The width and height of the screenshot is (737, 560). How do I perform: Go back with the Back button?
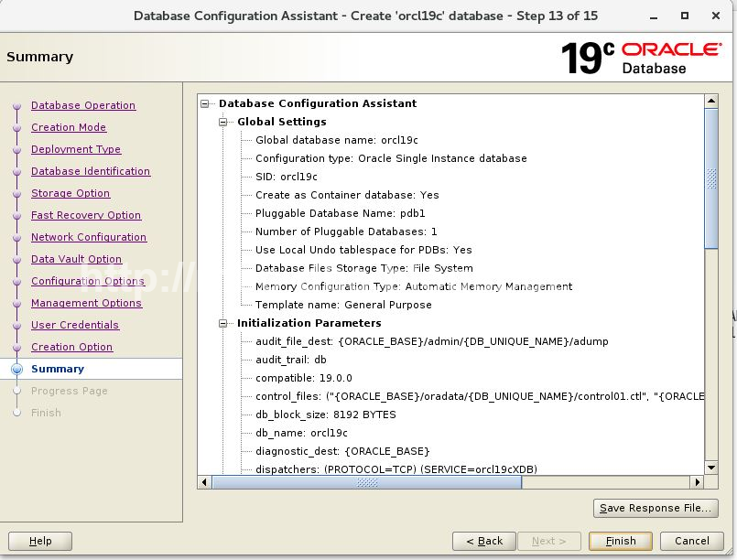(x=484, y=541)
